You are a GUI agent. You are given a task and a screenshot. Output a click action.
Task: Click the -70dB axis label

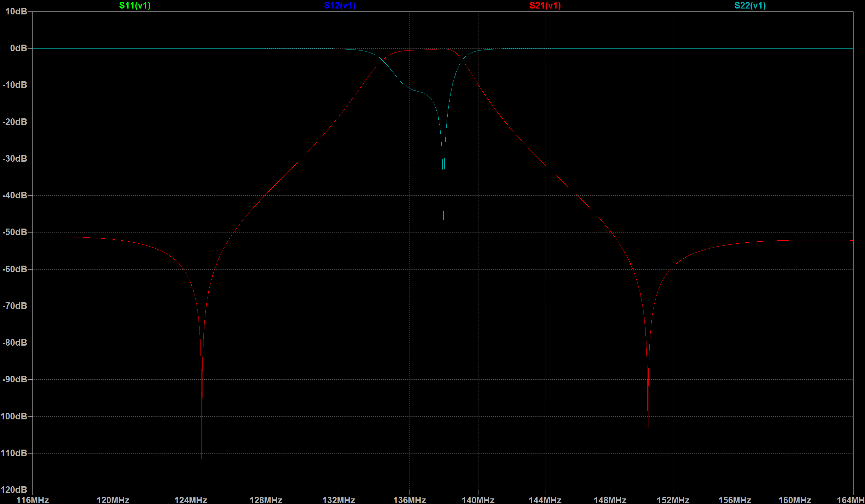15,306
